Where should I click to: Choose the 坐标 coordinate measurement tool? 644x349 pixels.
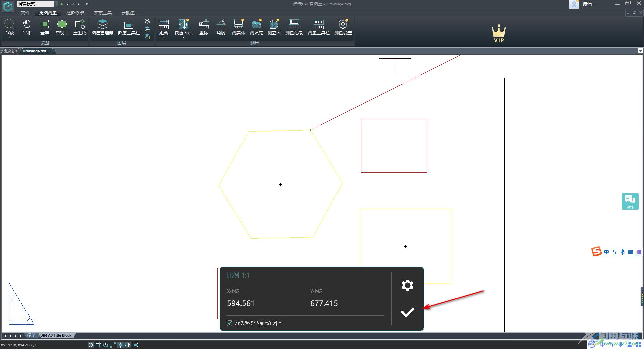204,27
